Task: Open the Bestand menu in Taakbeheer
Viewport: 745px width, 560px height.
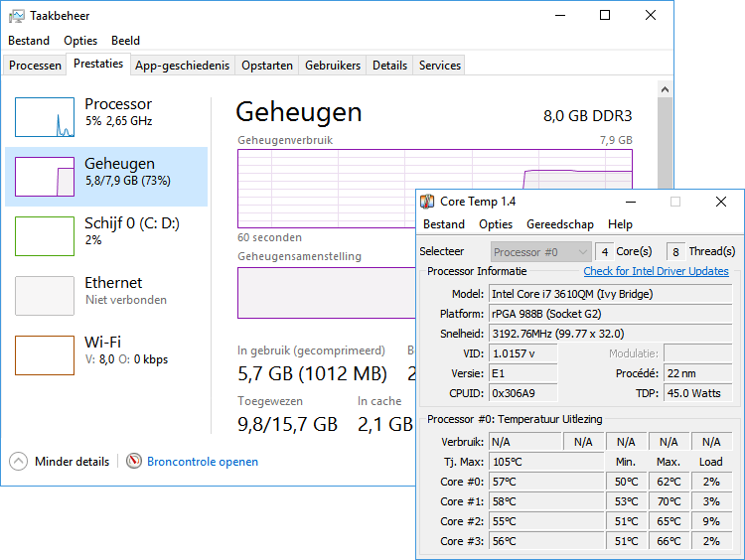Action: click(x=29, y=41)
